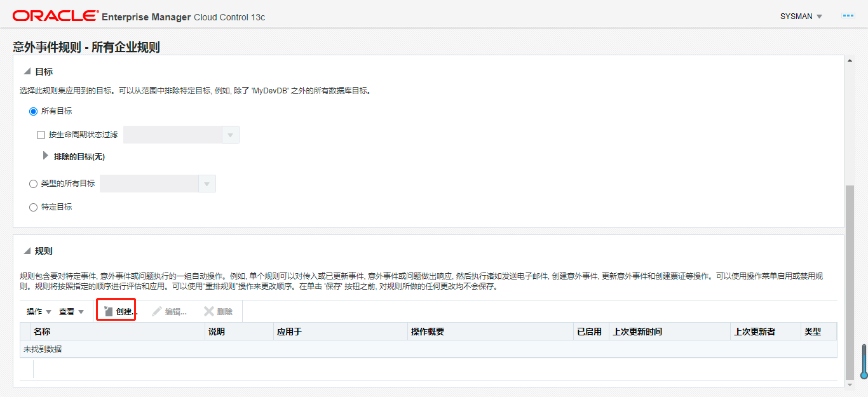
Task: Click the 创建 rule button
Action: pos(119,312)
